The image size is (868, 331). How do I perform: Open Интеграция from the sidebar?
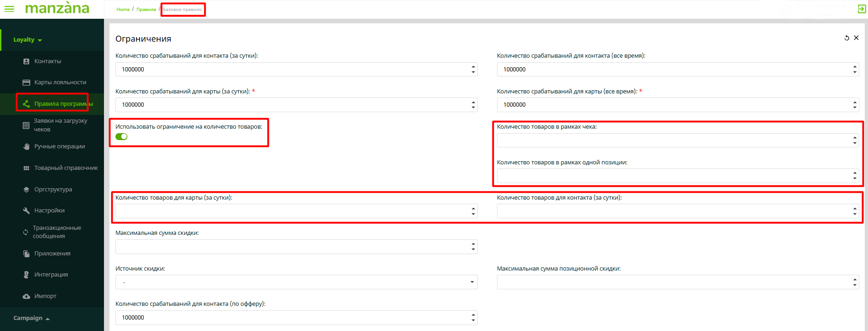(51, 275)
